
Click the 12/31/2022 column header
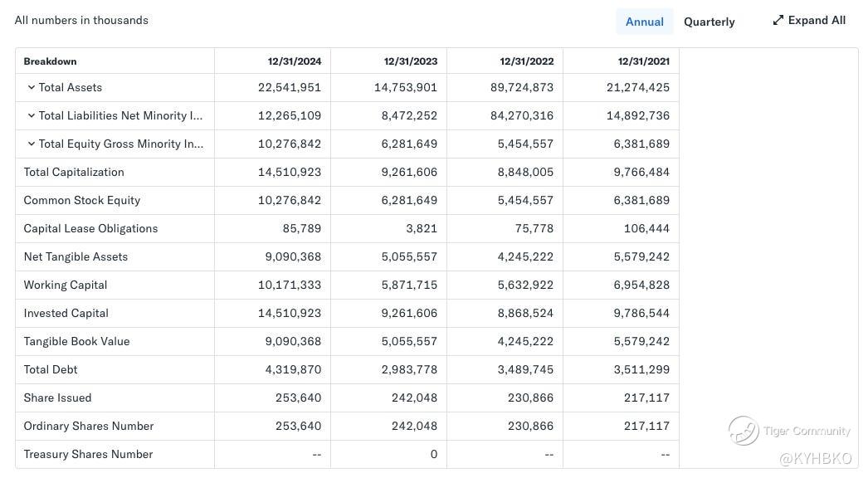pyautogui.click(x=526, y=61)
